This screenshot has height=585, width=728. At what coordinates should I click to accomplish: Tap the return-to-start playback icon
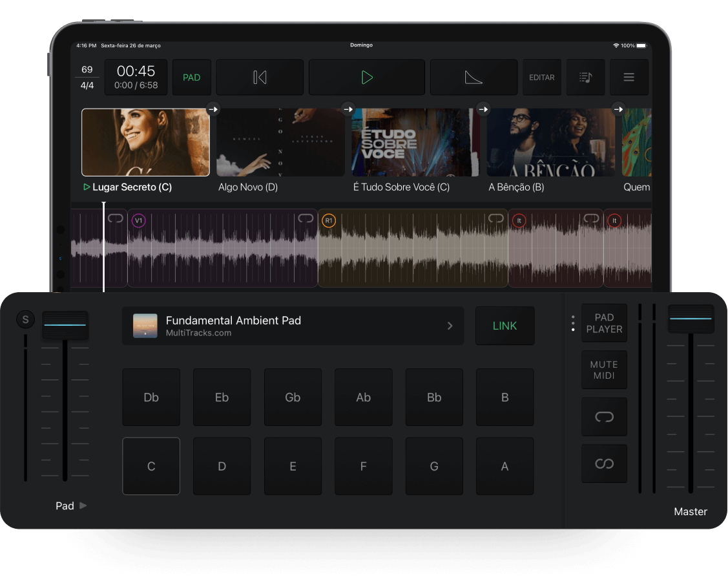pos(260,77)
